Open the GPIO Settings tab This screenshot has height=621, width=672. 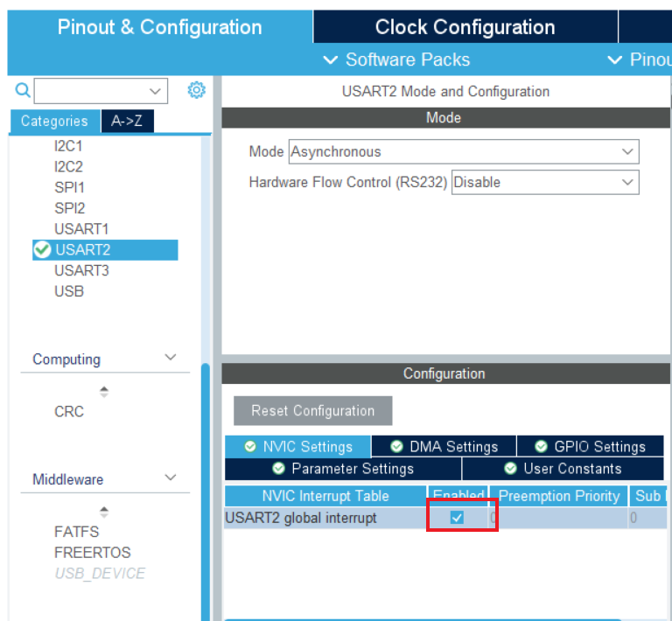[591, 447]
